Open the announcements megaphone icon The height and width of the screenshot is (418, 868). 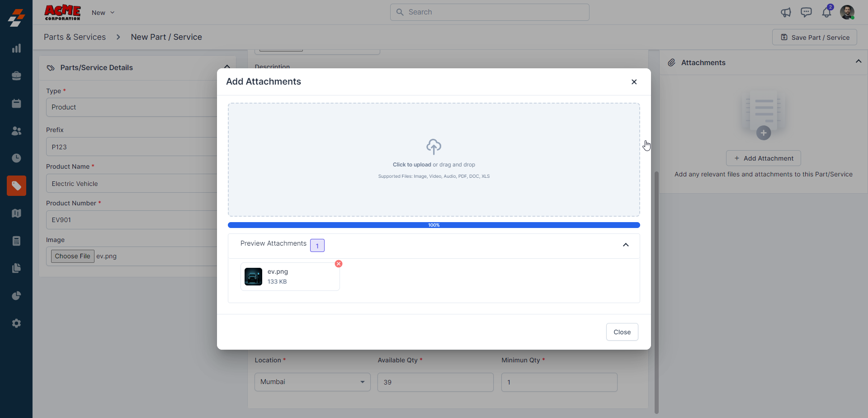pyautogui.click(x=786, y=12)
